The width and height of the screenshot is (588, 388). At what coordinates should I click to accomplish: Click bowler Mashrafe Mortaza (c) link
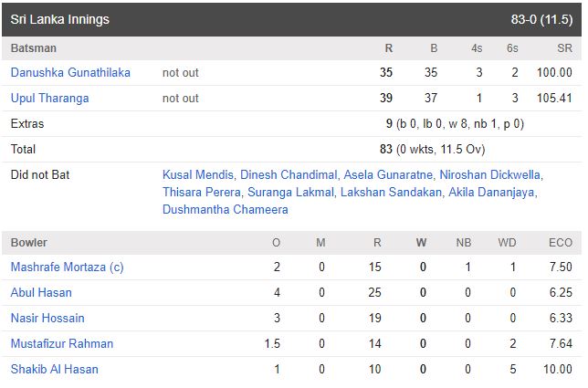(67, 267)
